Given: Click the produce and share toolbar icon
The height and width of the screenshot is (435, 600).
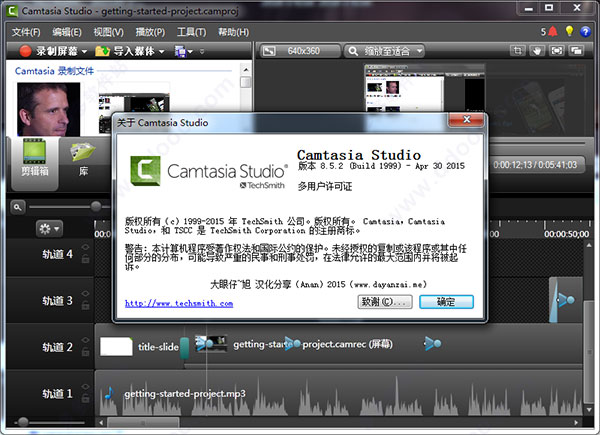Looking at the screenshot, I should tap(180, 51).
